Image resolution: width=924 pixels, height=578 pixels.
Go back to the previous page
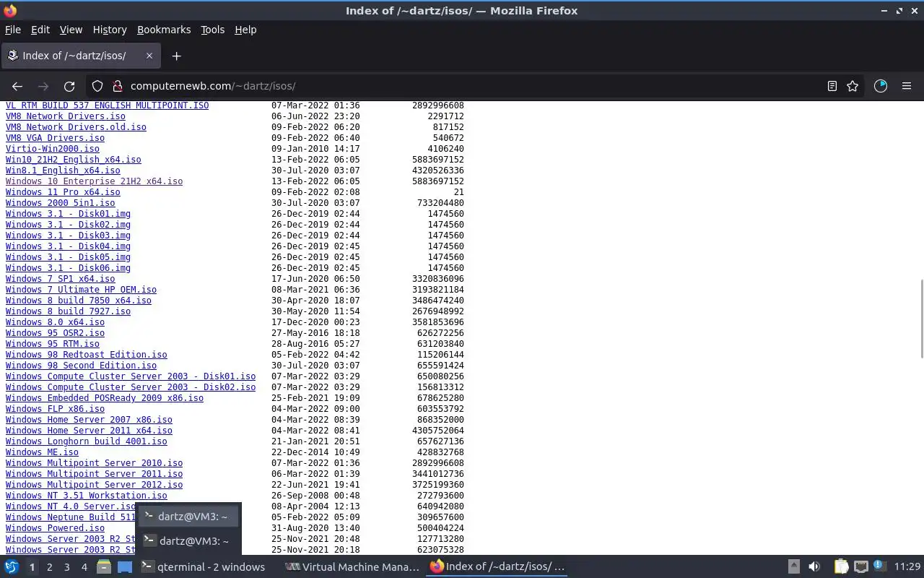(x=17, y=86)
